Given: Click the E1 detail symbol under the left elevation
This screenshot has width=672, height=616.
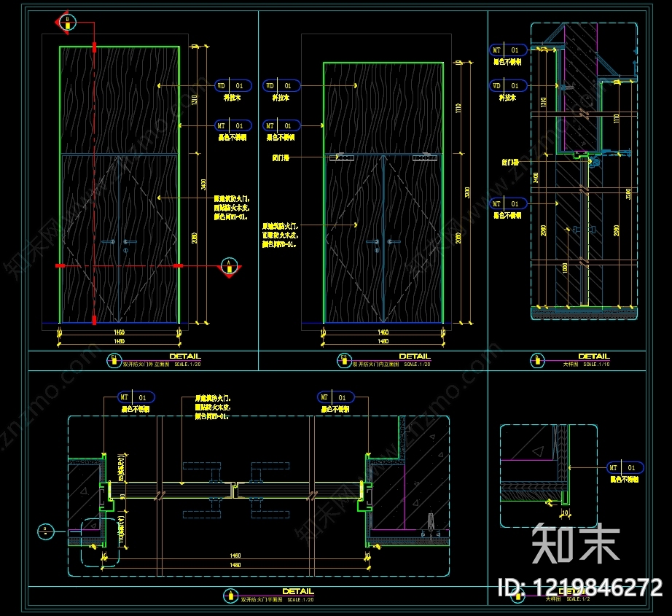Looking at the screenshot, I should [114, 361].
